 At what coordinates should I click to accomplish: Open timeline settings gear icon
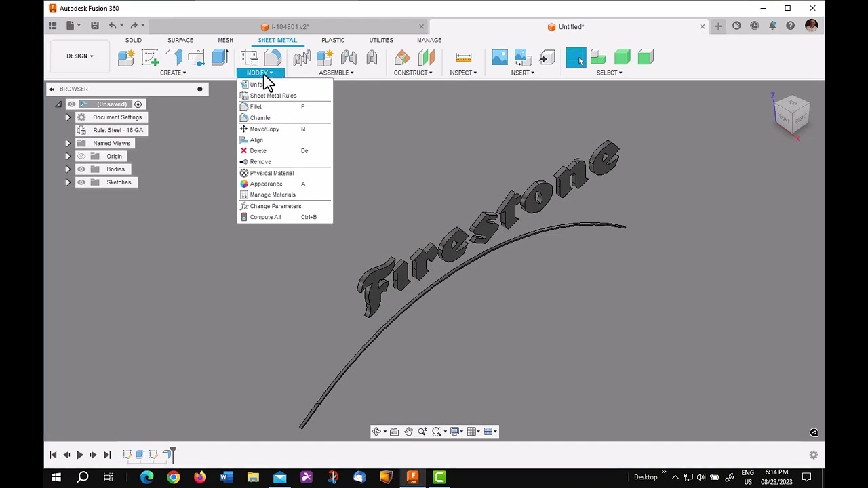click(813, 455)
